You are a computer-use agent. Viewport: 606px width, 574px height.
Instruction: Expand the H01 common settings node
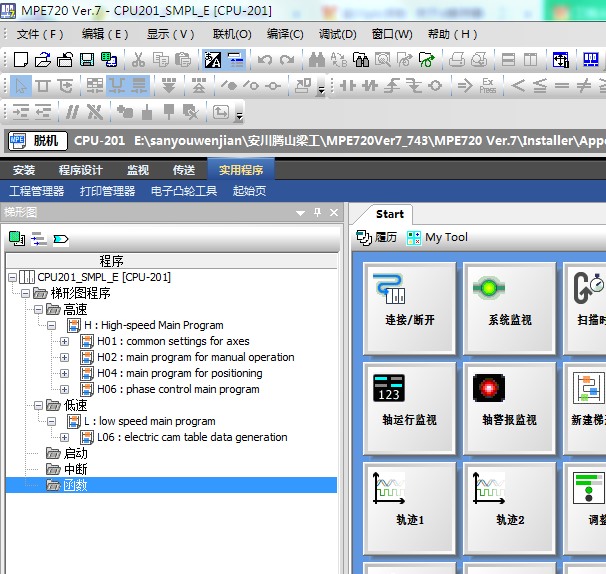tap(65, 341)
